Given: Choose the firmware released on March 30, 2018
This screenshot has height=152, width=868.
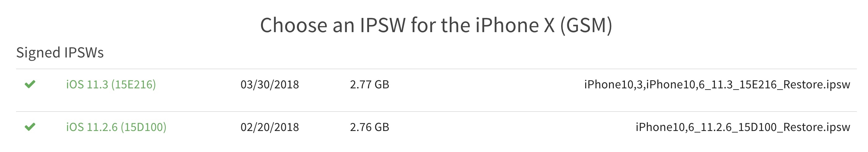Looking at the screenshot, I should click(111, 84).
